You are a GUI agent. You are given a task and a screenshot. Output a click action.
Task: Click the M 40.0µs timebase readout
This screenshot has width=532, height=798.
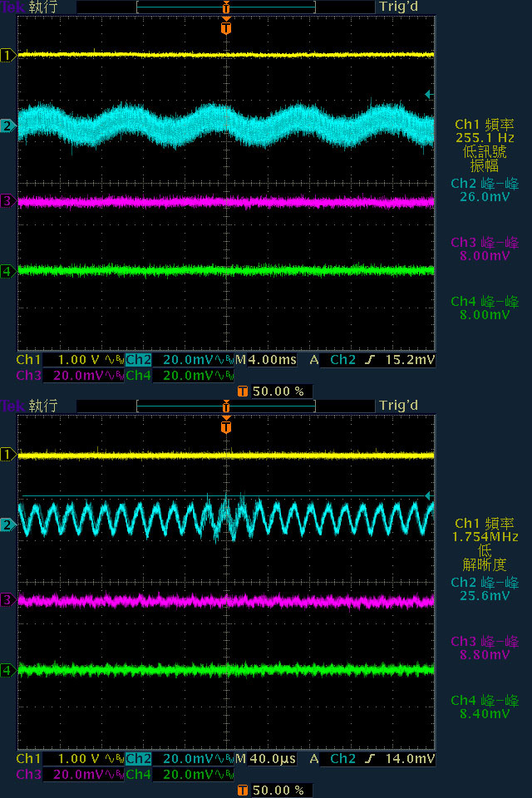coord(266,759)
